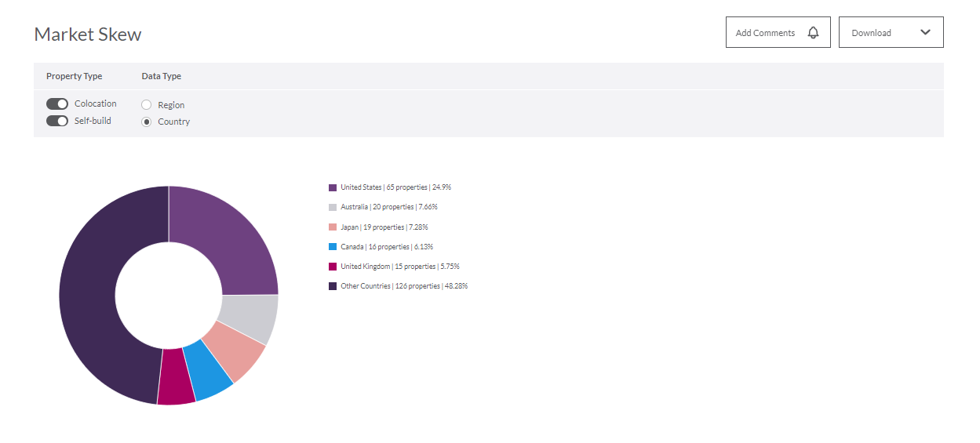The height and width of the screenshot is (443, 980).
Task: Click the Canada blue legend swatch
Action: tap(333, 247)
